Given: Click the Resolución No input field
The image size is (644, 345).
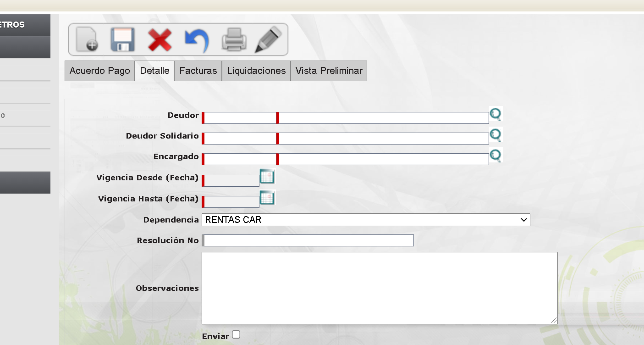Looking at the screenshot, I should point(308,240).
